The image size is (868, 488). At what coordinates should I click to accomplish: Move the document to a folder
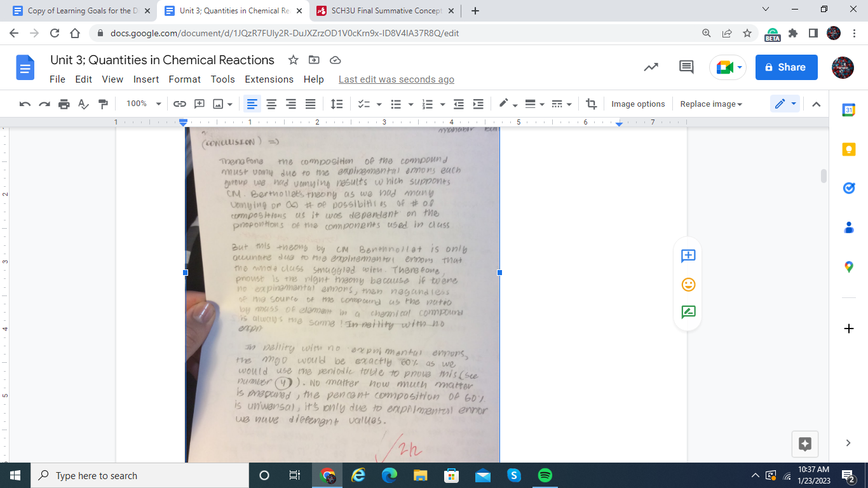point(314,60)
